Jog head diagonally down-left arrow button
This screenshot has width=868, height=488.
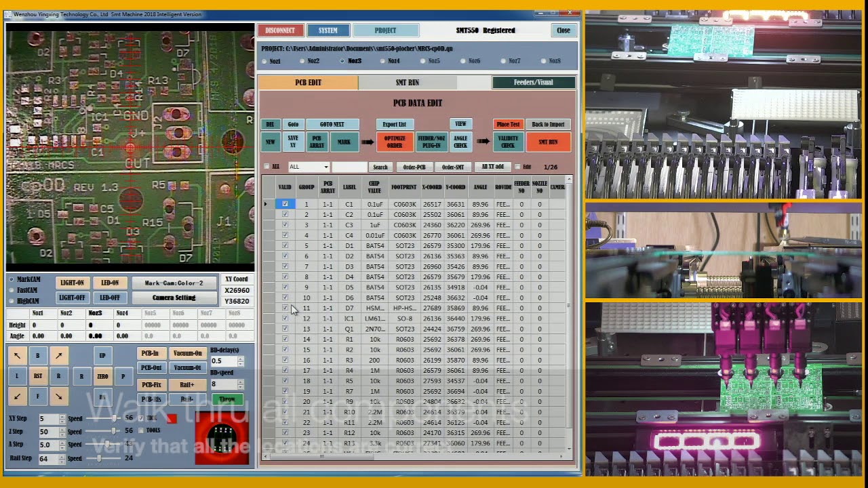pyautogui.click(x=17, y=396)
